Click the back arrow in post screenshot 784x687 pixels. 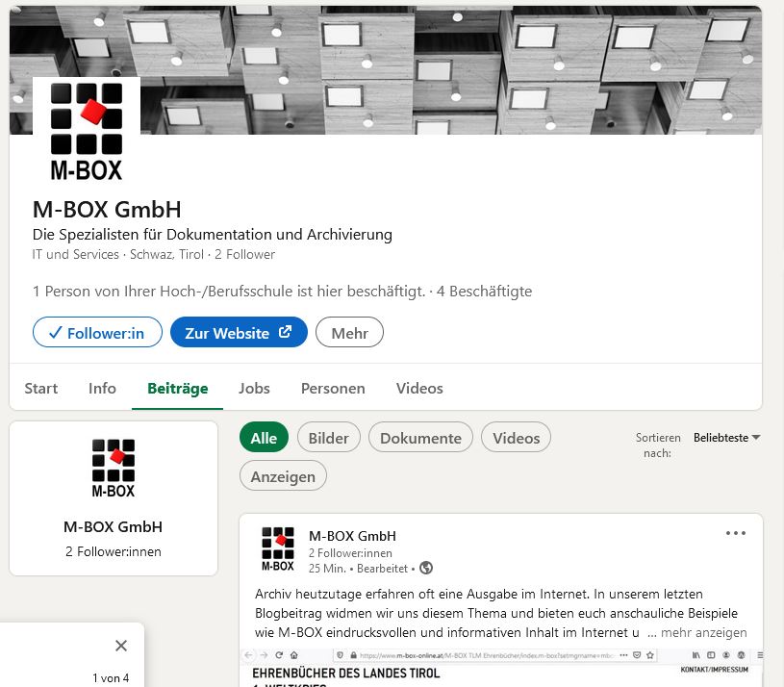point(248,655)
